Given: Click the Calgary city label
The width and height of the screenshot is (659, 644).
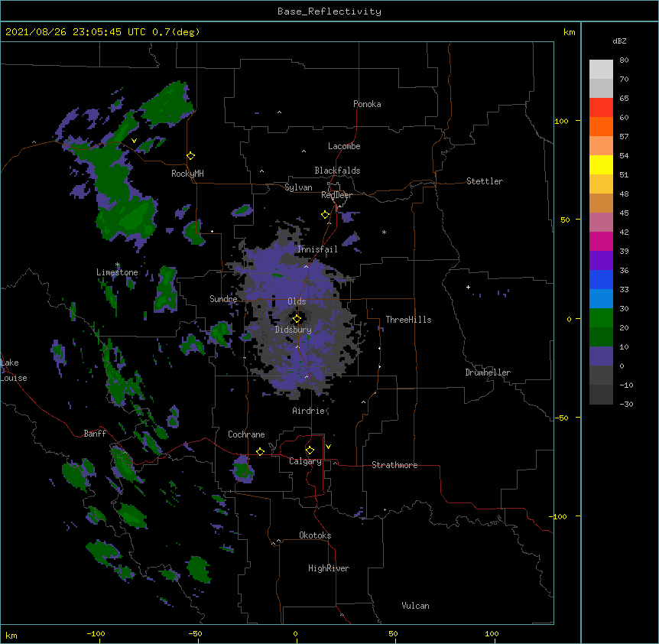Looking at the screenshot, I should (305, 461).
